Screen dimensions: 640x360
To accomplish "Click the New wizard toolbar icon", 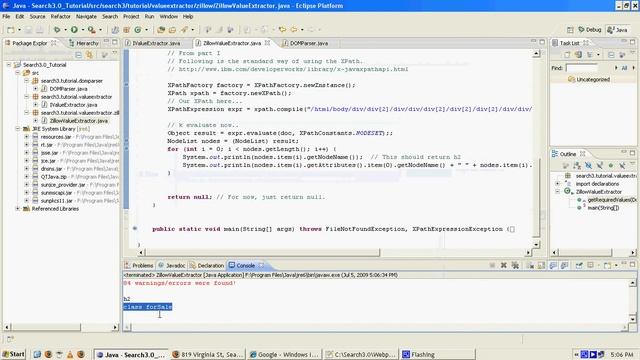I will tap(11, 30).
